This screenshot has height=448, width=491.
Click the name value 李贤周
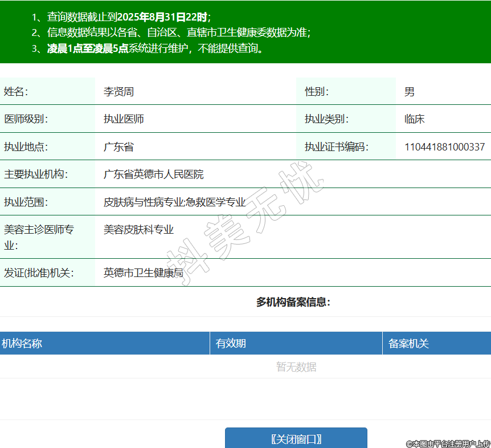(x=118, y=92)
